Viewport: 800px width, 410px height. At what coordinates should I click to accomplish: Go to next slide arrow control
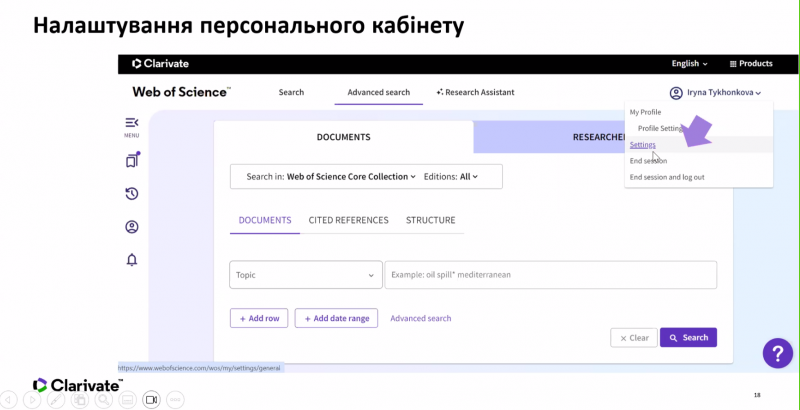click(x=32, y=400)
